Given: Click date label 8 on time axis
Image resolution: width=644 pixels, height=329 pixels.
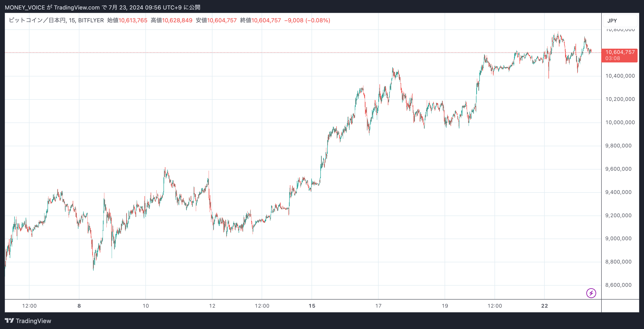Looking at the screenshot, I should pos(79,306).
